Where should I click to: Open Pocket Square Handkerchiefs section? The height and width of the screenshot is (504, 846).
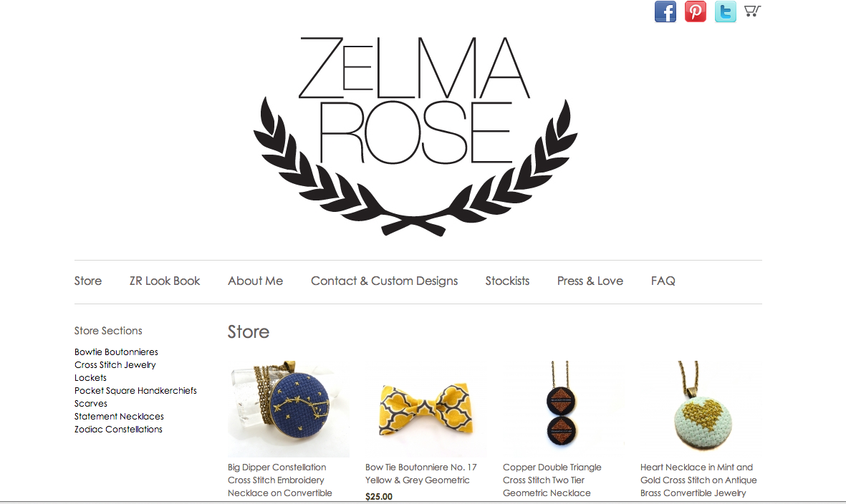click(x=135, y=391)
